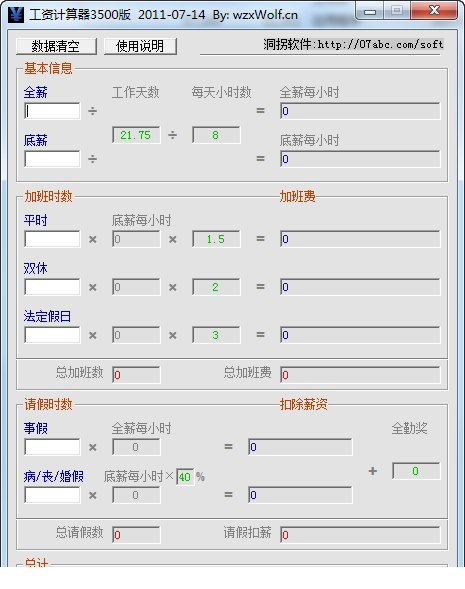Click the 全勤奖 label
Viewport: 465px width, 589px height.
click(409, 428)
